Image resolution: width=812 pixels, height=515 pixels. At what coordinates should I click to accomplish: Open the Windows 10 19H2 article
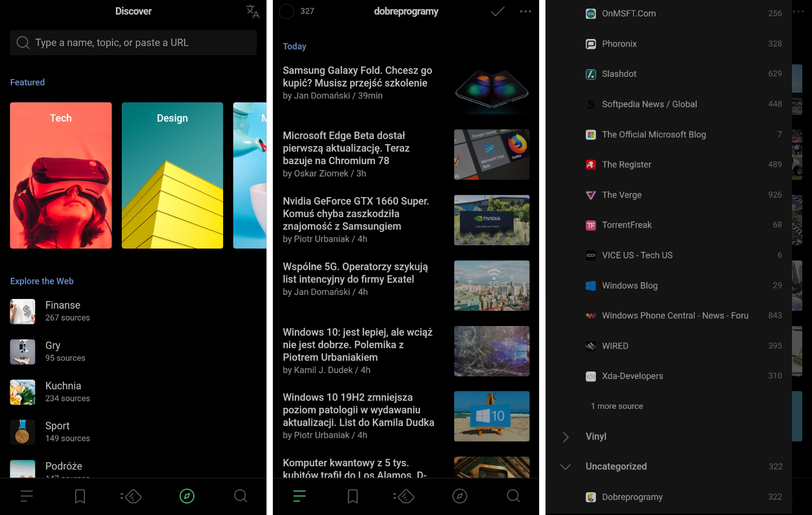click(x=406, y=416)
